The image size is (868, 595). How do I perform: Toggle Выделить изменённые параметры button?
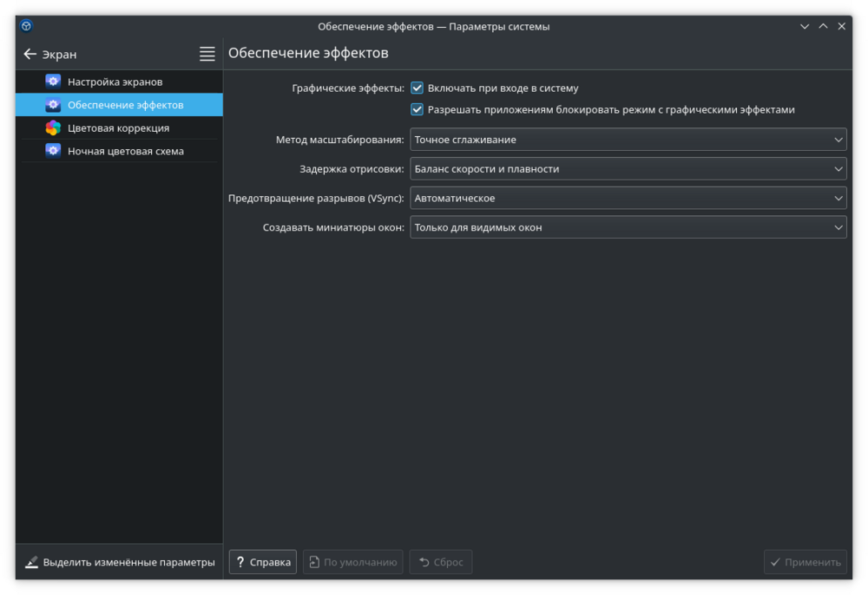coord(120,562)
